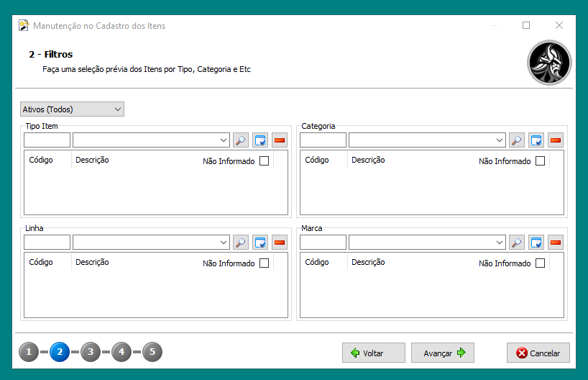Focus the Categoria code input field

[x=323, y=140]
